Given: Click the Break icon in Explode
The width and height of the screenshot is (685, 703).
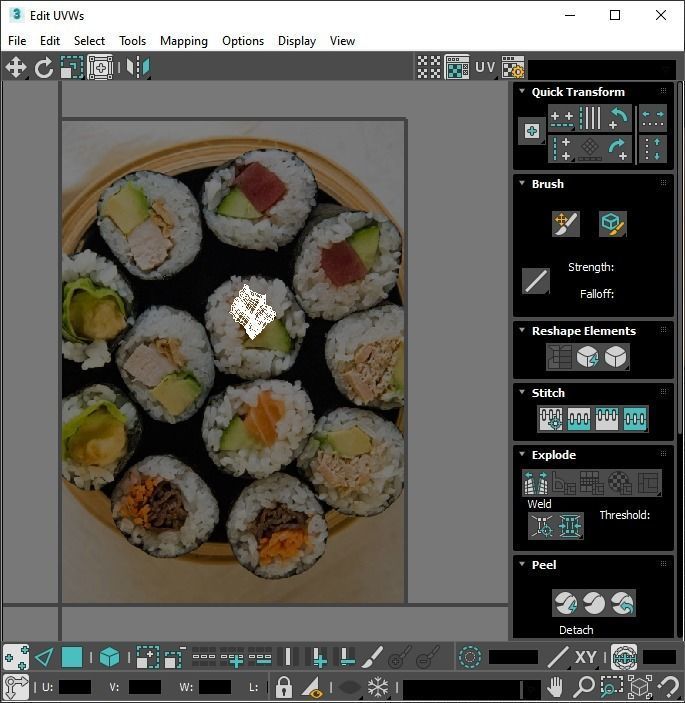Looking at the screenshot, I should [x=536, y=483].
